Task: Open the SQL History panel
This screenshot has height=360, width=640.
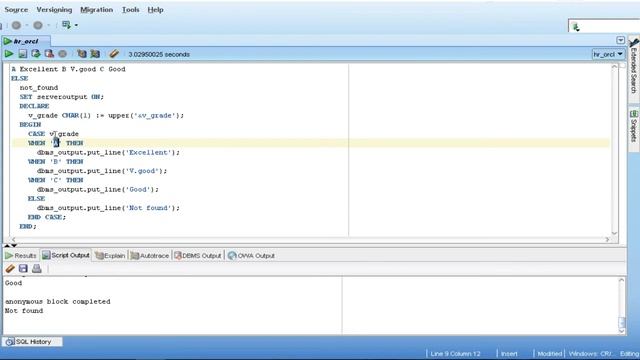Action: pyautogui.click(x=32, y=342)
